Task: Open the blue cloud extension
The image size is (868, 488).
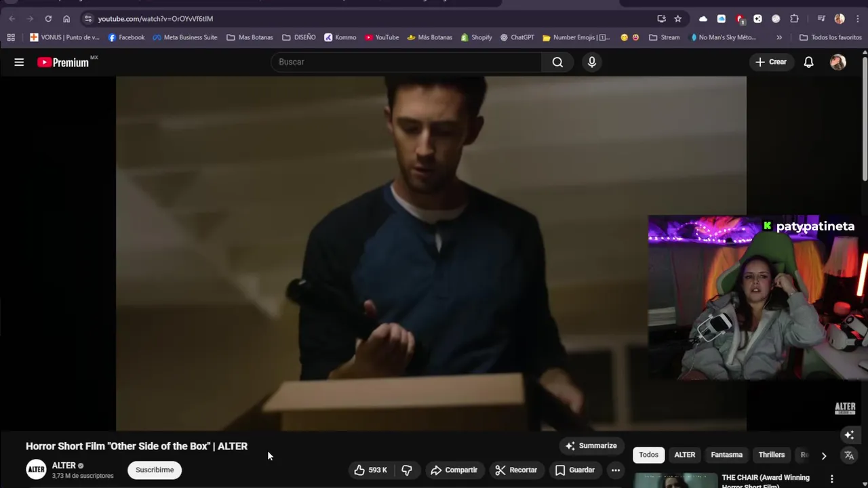Action: click(x=722, y=18)
